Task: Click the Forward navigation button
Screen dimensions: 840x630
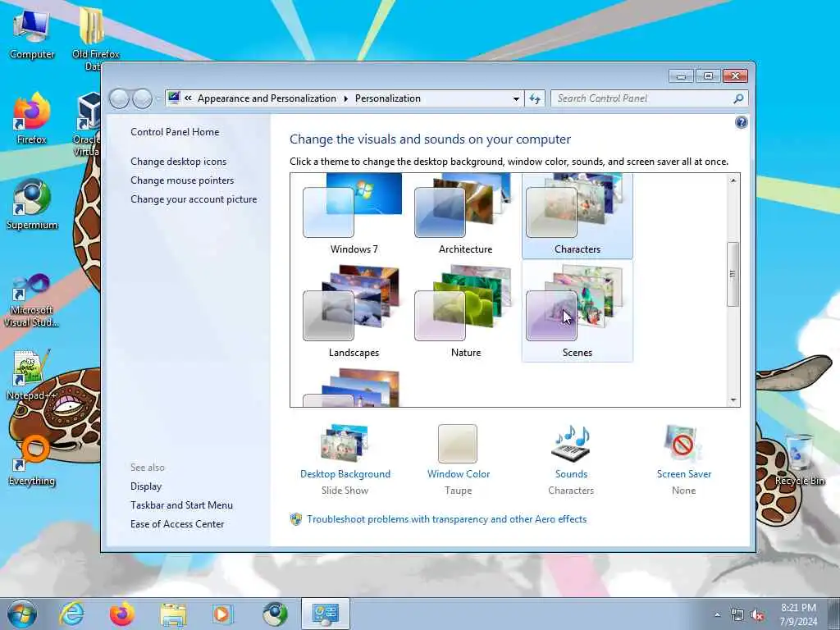Action: coord(142,98)
